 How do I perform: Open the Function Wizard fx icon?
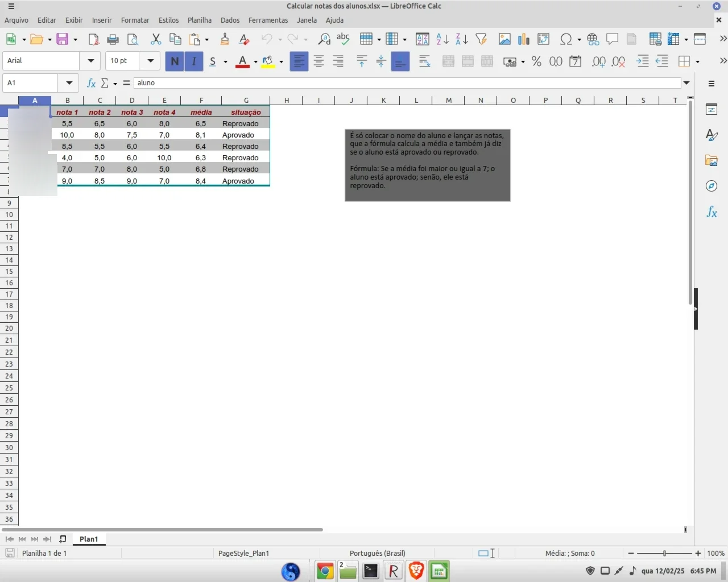[x=90, y=83]
